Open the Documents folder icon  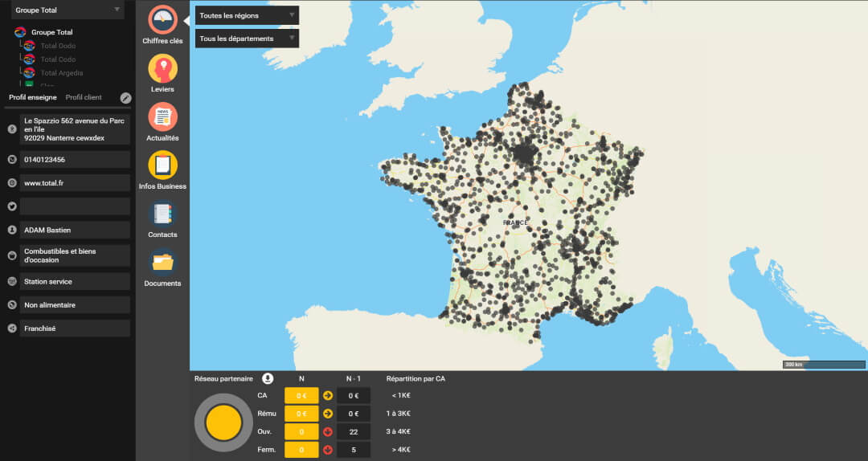tap(162, 263)
